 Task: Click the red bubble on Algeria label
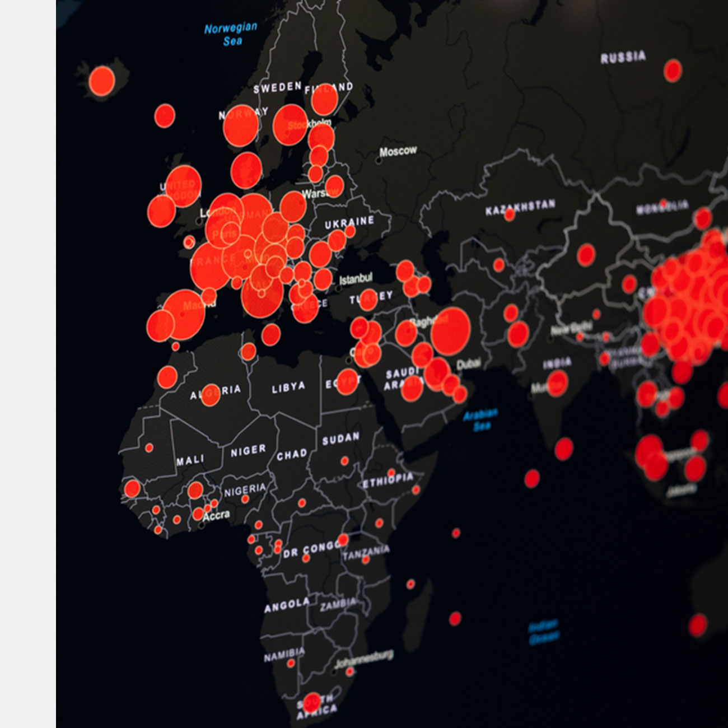click(211, 395)
